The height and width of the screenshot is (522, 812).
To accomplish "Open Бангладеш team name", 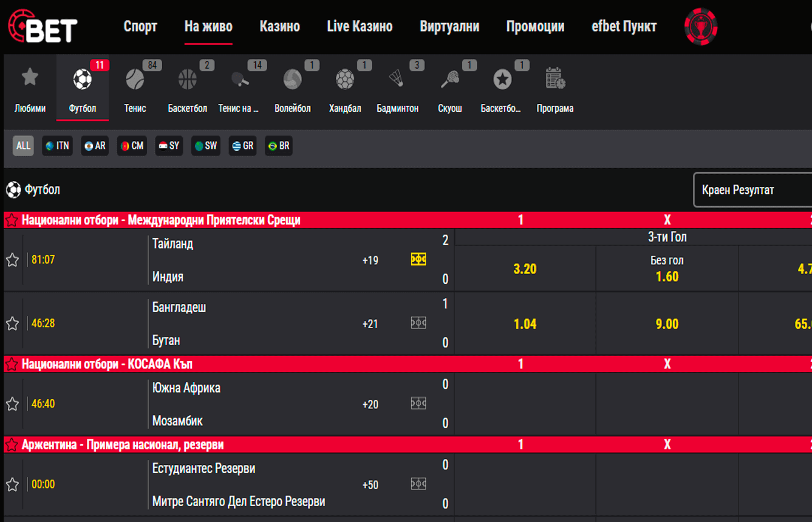I will coord(179,307).
